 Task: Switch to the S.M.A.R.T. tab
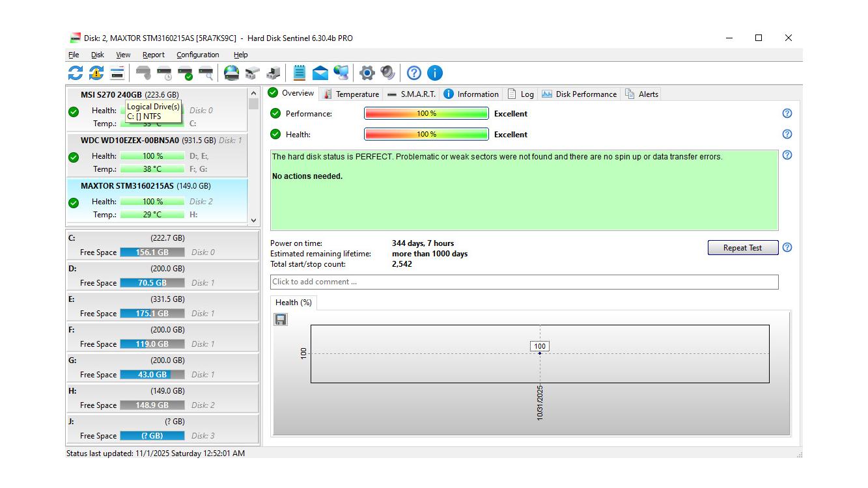point(412,94)
